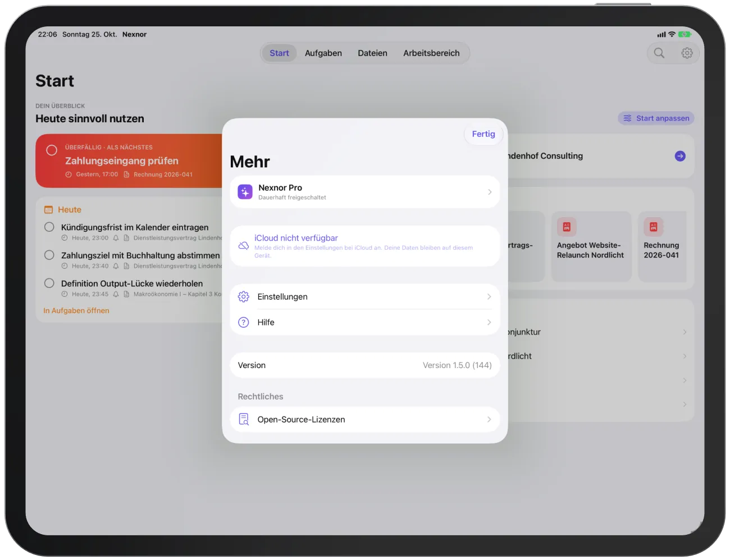The image size is (730, 560).
Task: Click the Hilfe question mark icon
Action: tap(244, 323)
